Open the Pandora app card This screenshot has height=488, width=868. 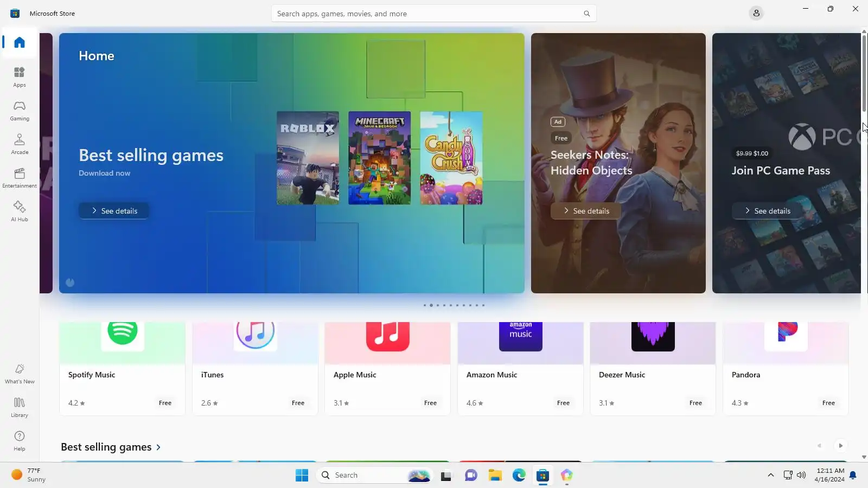786,369
